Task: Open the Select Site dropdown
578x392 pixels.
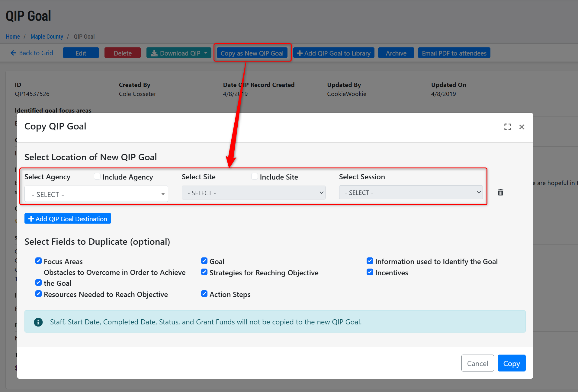Action: point(254,193)
